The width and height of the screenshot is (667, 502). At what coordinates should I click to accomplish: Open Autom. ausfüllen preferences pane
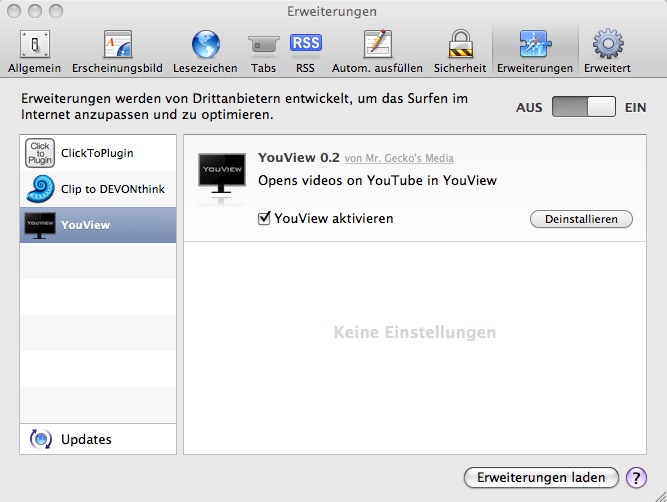click(377, 51)
